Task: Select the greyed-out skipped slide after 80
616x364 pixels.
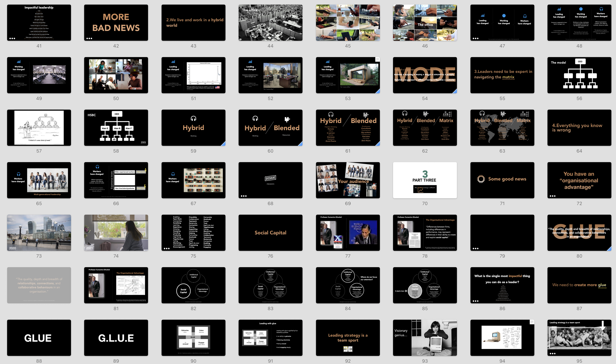Action: (x=39, y=285)
